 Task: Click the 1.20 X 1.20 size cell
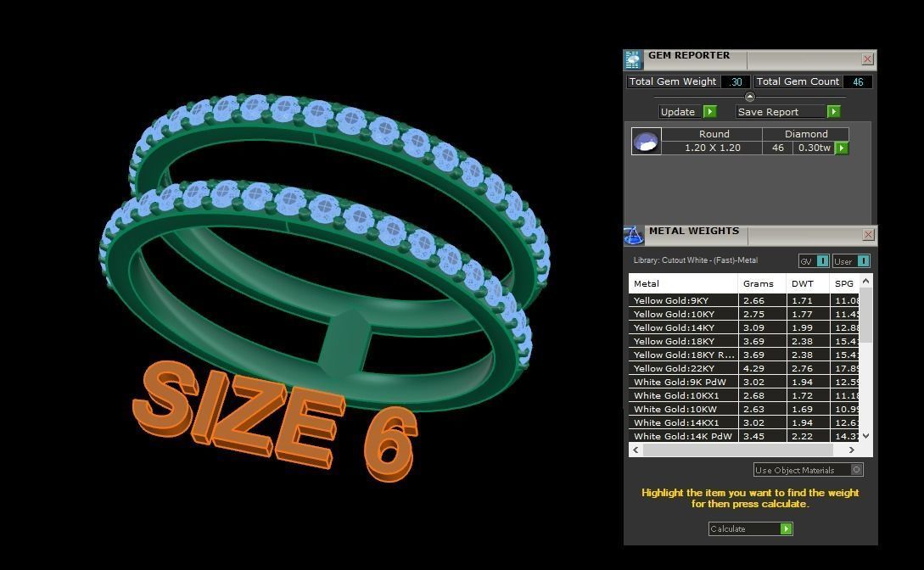tap(713, 148)
